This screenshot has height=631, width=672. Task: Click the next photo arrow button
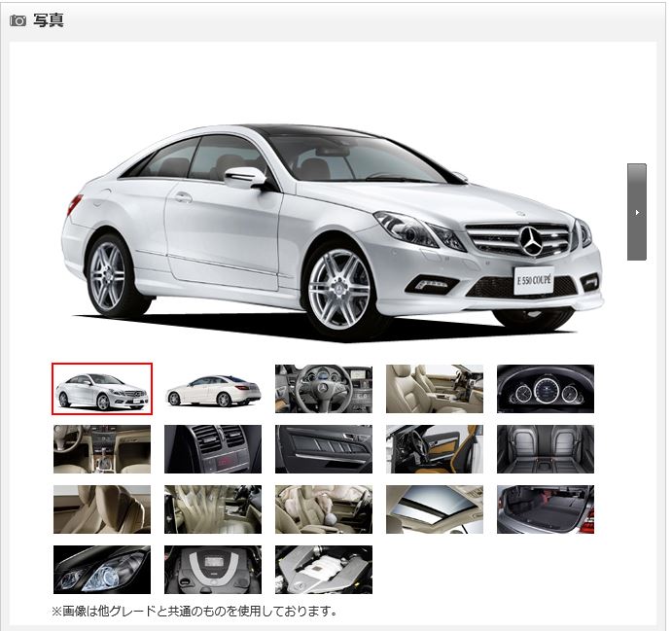637,212
